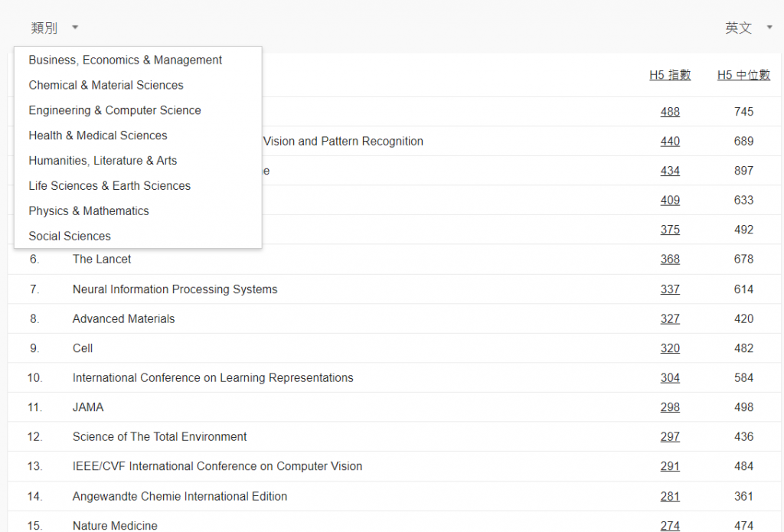The image size is (784, 532).
Task: Select Business, Economics & Management category
Action: (x=138, y=60)
